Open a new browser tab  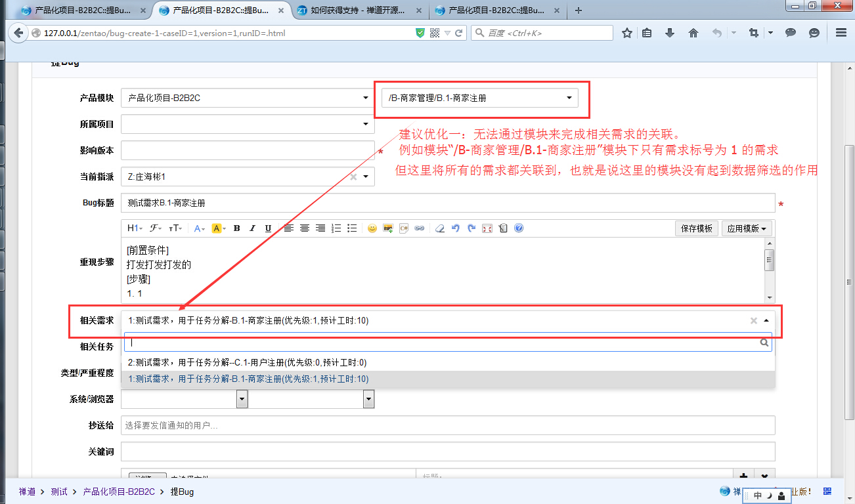pos(579,10)
